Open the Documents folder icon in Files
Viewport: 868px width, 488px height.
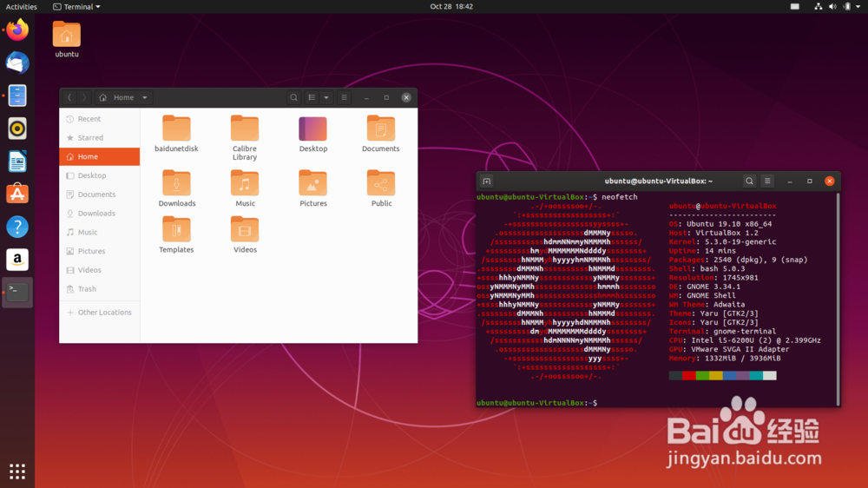[x=381, y=134]
